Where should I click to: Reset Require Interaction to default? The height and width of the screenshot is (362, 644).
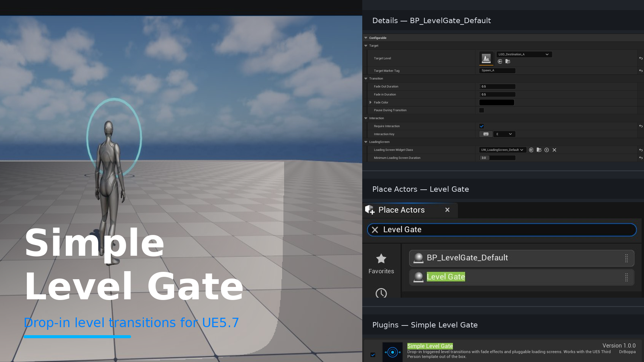click(641, 126)
